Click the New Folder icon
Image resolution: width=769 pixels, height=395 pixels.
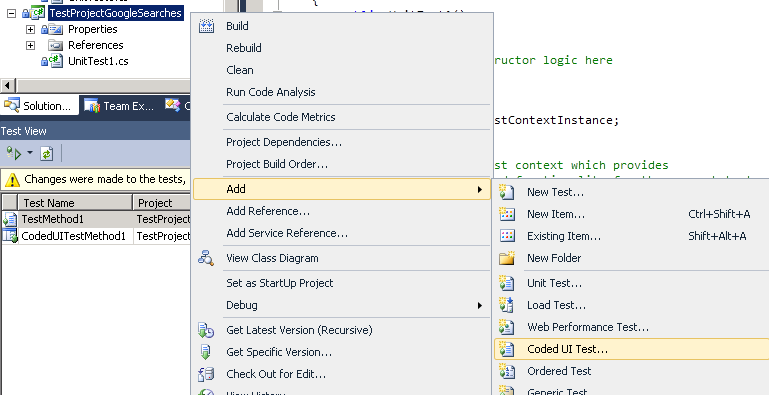tap(507, 258)
